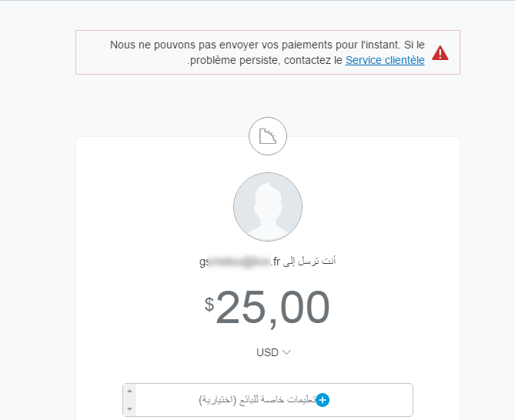Click the circular badge icon above the card
Viewport: 515px width, 420px height.
(268, 138)
